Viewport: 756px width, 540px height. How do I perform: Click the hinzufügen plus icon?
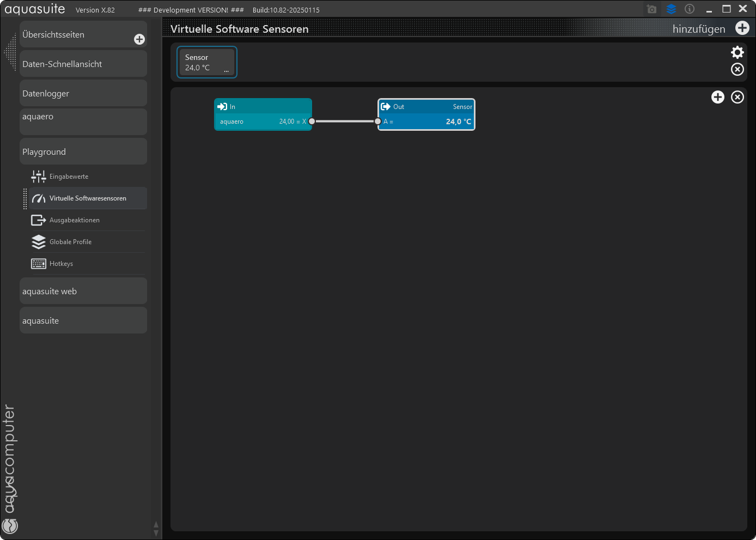coord(742,28)
